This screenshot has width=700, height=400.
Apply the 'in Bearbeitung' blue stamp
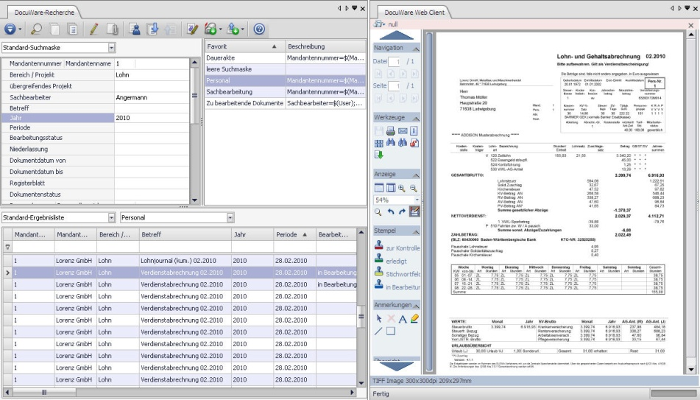tap(397, 286)
